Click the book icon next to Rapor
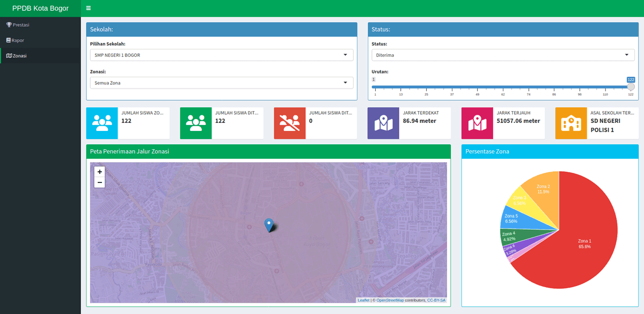Viewport: 644px width, 314px height. [9, 40]
